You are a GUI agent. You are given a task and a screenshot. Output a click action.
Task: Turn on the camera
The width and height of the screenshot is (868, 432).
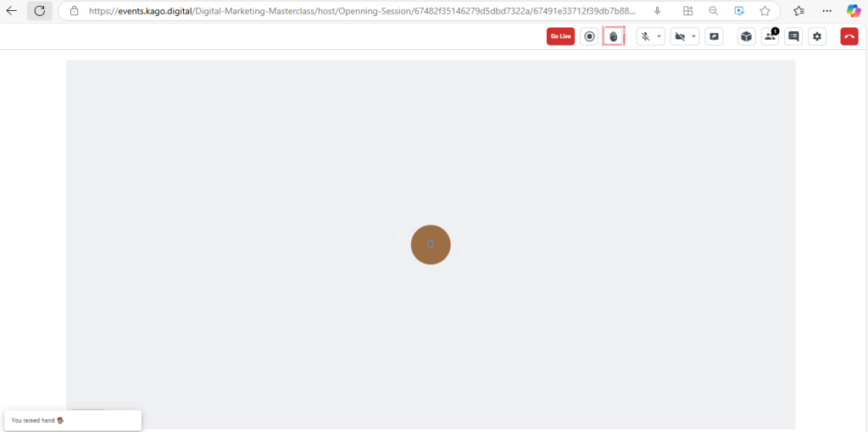(x=680, y=36)
